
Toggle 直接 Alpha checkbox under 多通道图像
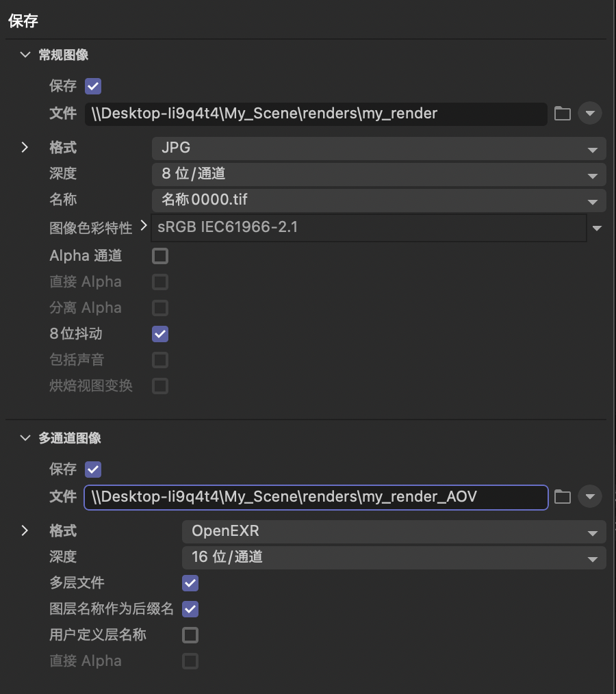coord(190,661)
